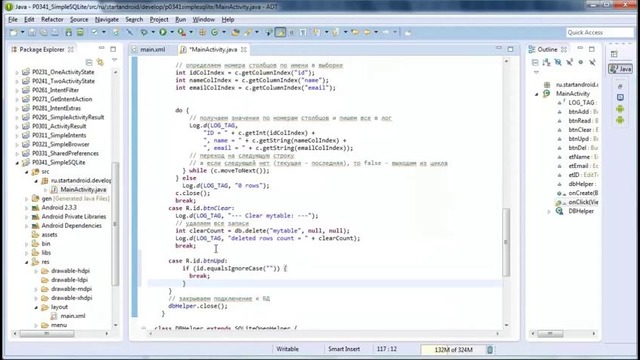Toggle Mark Occurrences toolbar button
Image resolution: width=640 pixels, height=360 pixels.
click(280, 32)
